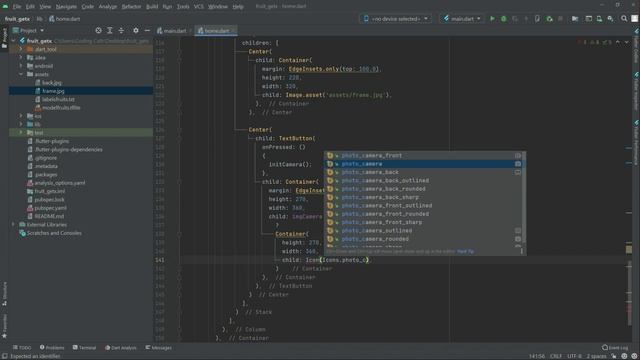Image resolution: width=640 pixels, height=360 pixels.
Task: Open the Flutter Inspector side panel
Action: [636, 91]
